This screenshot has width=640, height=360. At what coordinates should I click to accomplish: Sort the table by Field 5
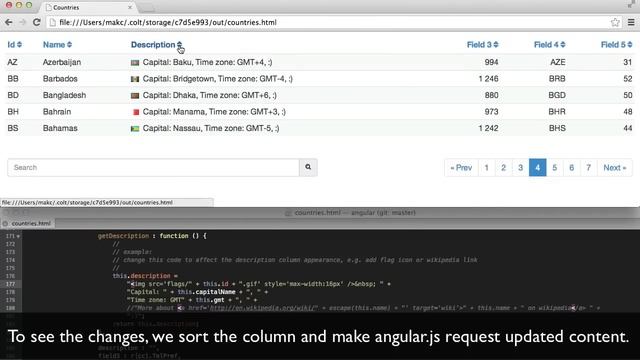click(616, 44)
